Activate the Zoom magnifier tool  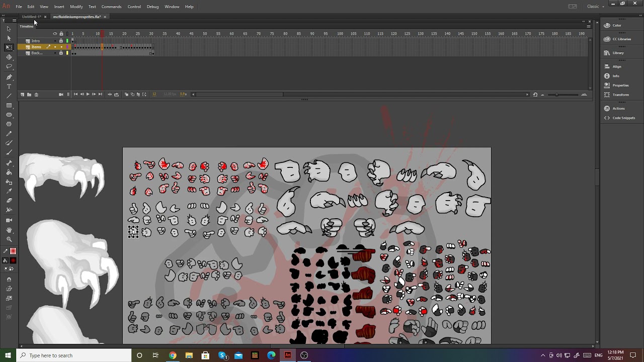pyautogui.click(x=9, y=239)
